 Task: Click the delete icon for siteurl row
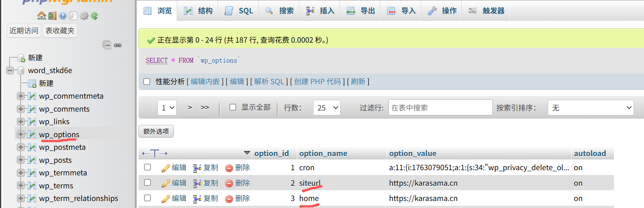coord(229,183)
